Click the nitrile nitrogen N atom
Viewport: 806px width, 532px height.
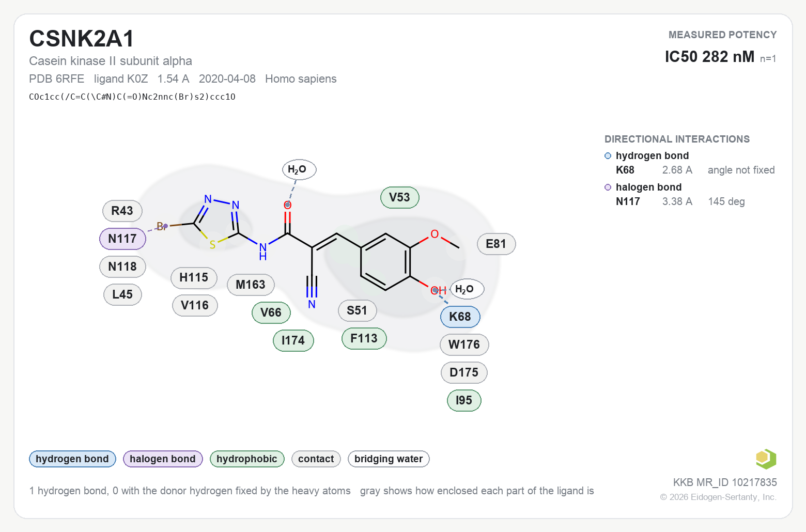click(312, 305)
